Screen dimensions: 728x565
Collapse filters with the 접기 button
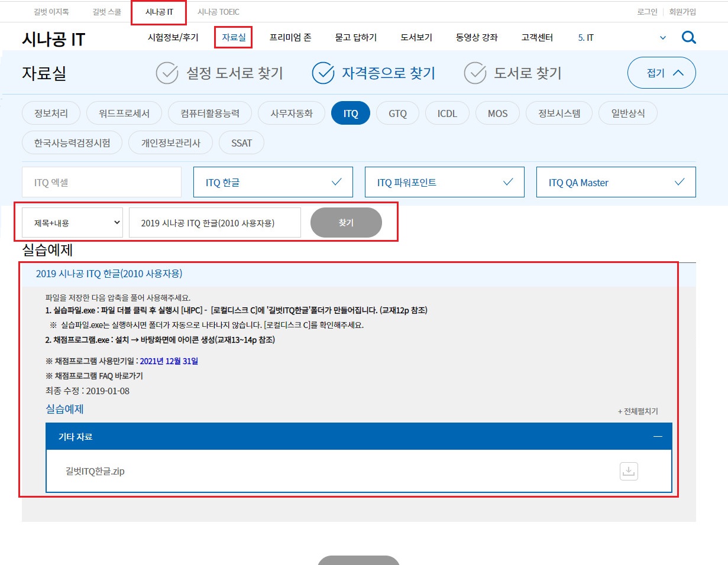(x=661, y=73)
